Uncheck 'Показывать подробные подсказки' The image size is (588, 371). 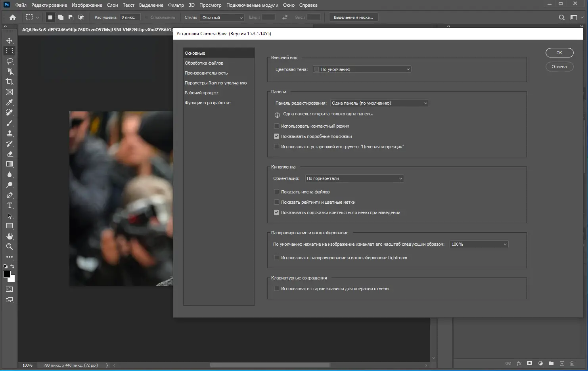tap(277, 136)
